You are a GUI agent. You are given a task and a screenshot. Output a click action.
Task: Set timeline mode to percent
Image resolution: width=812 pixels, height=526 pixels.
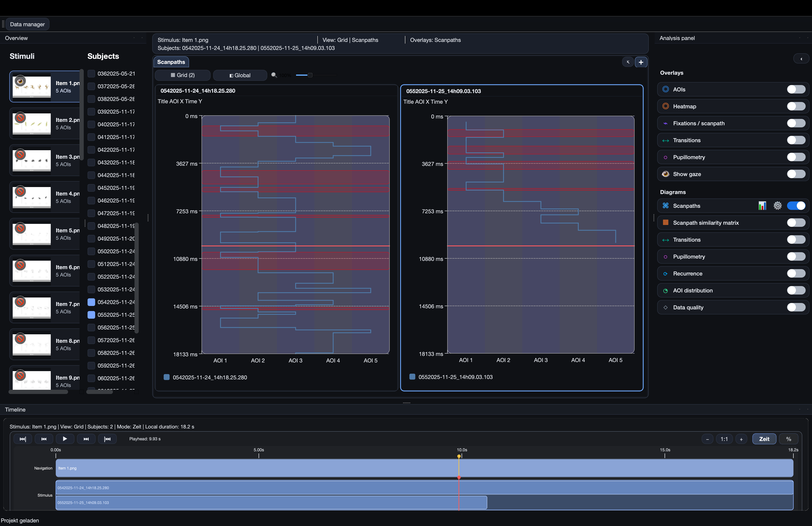[789, 439]
